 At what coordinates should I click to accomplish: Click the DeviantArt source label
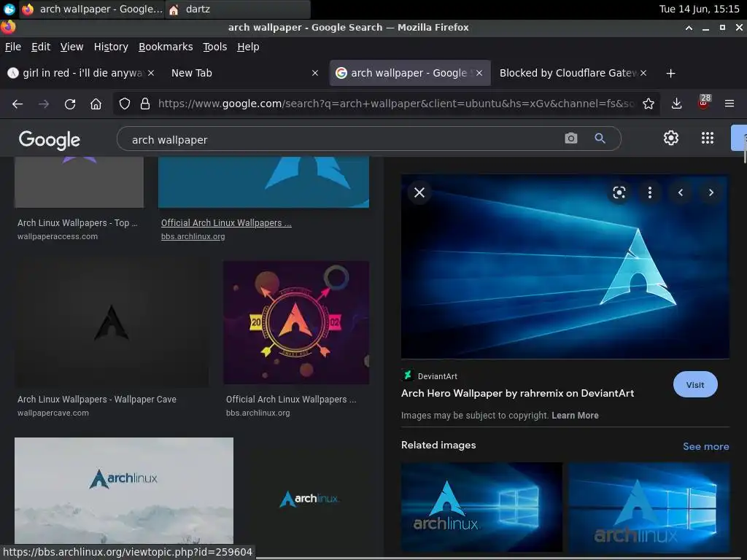click(438, 376)
